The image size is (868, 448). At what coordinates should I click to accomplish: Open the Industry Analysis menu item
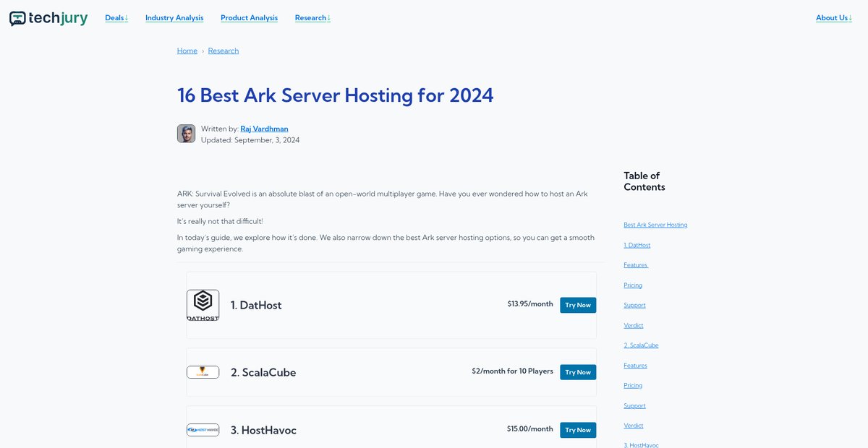coord(174,18)
